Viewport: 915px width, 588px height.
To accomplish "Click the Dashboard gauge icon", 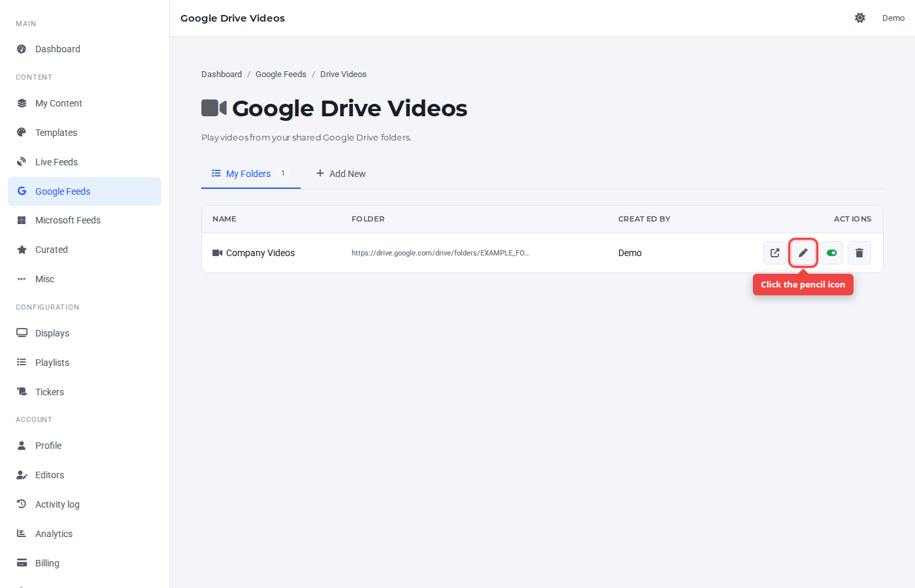I will tap(22, 49).
